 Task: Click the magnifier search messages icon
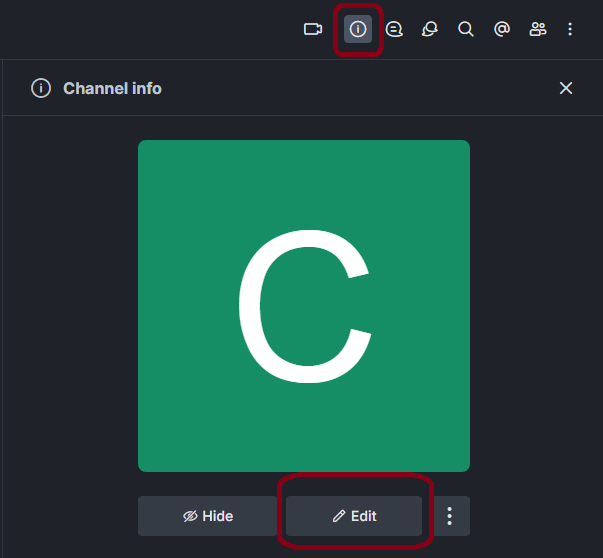pos(466,29)
